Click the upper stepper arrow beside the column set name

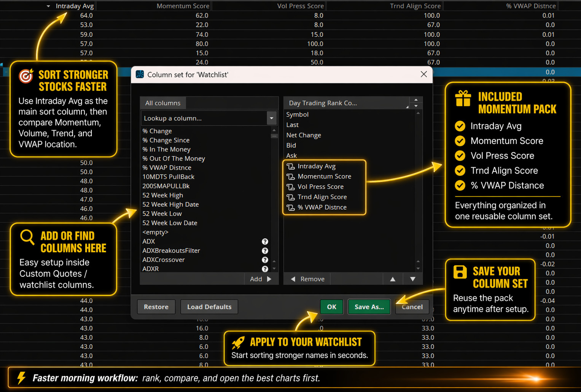416,100
